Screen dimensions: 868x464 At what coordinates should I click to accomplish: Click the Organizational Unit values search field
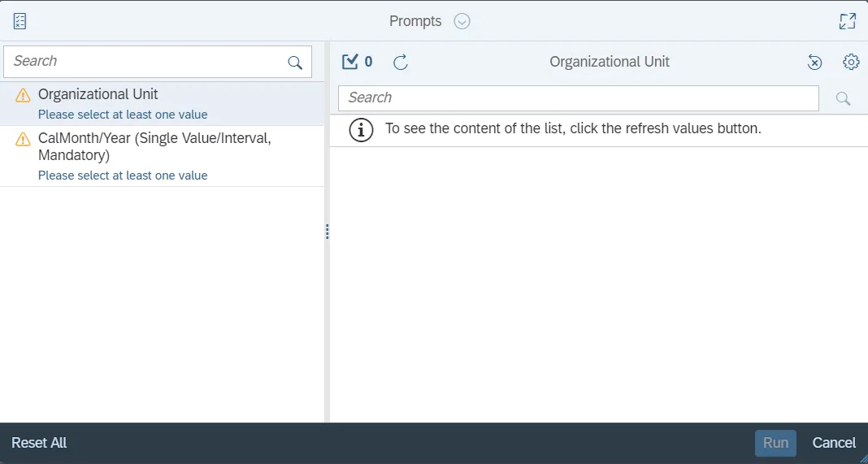[x=578, y=98]
